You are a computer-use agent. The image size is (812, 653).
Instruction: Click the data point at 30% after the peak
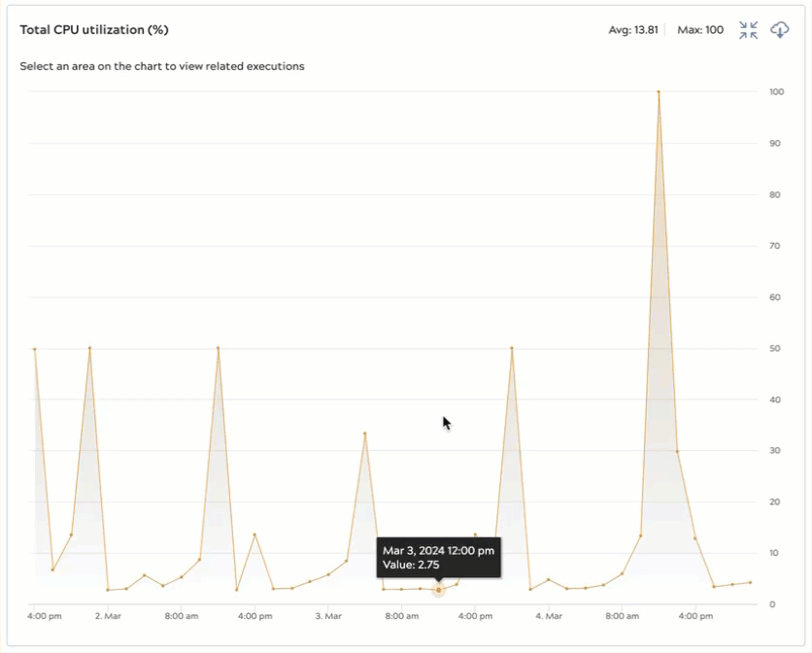(x=677, y=451)
